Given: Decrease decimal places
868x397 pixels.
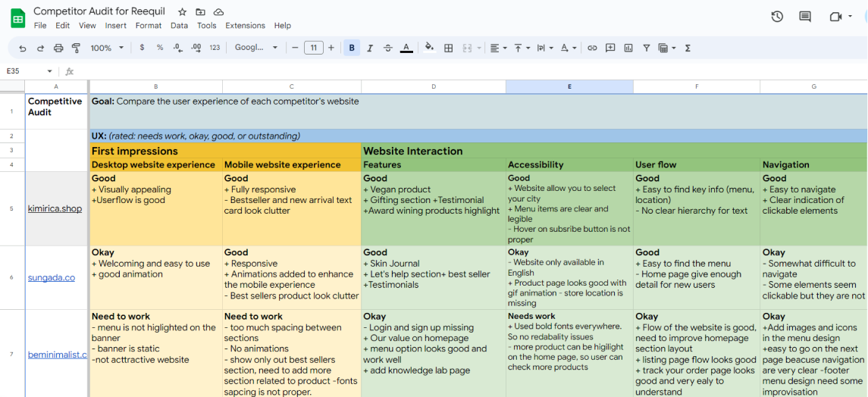Looking at the screenshot, I should [177, 48].
